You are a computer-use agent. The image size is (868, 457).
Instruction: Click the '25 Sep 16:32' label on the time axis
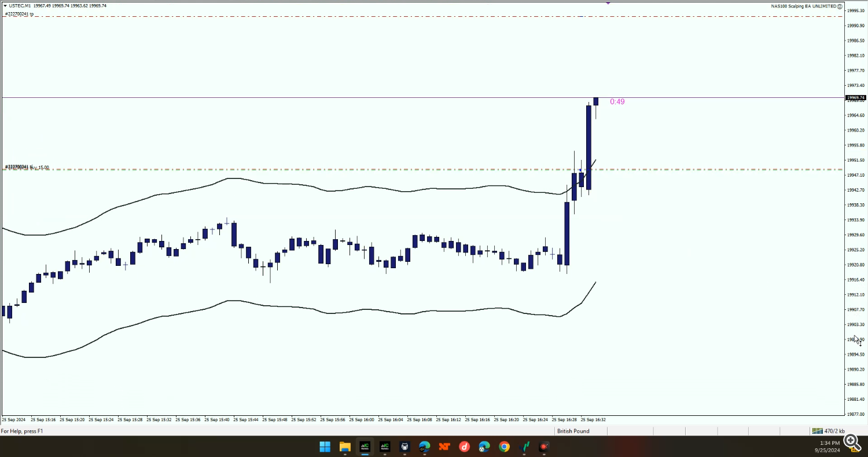pos(593,419)
